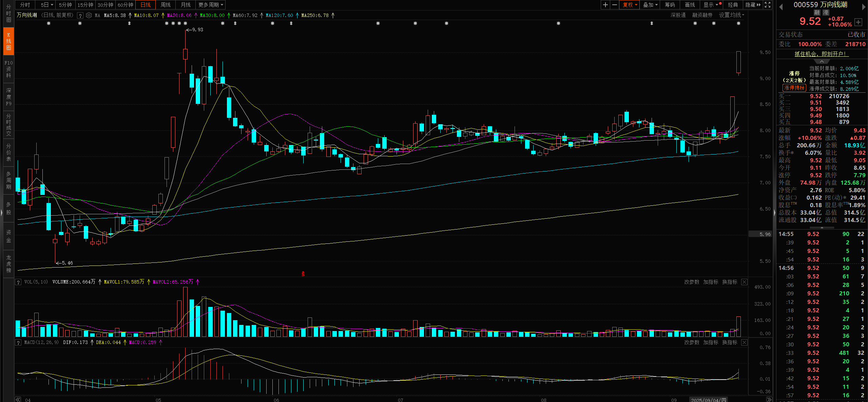Click 换指标 in the VOL panel
Image resolution: width=868 pixels, height=402 pixels.
(730, 282)
